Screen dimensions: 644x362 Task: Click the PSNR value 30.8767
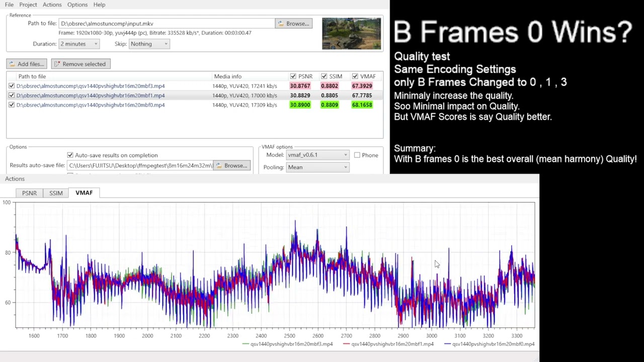click(300, 86)
